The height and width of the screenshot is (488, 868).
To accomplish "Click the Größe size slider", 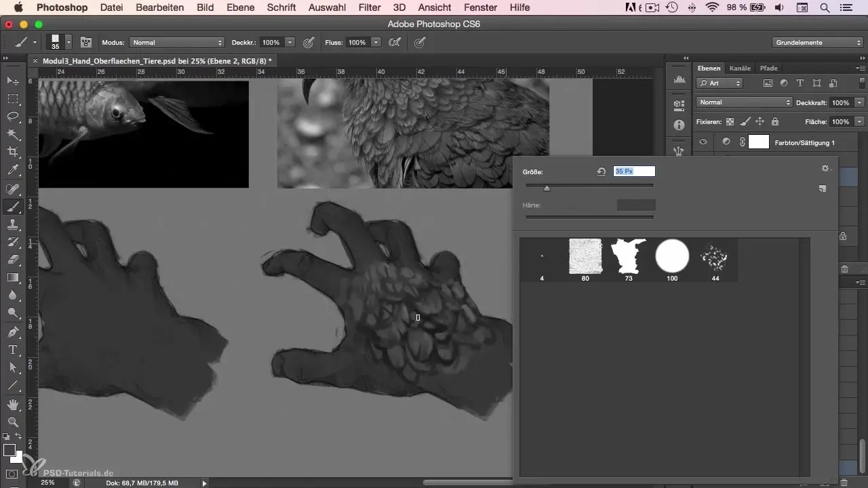I will (590, 186).
